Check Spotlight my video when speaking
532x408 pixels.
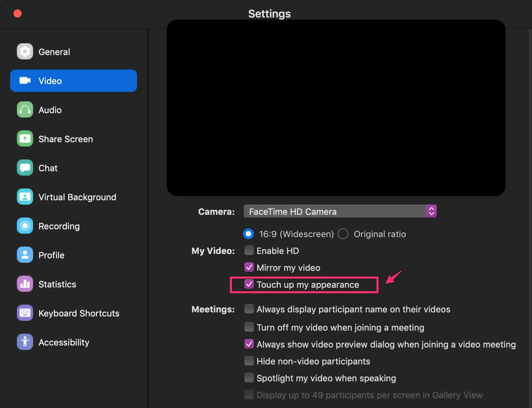tap(249, 378)
